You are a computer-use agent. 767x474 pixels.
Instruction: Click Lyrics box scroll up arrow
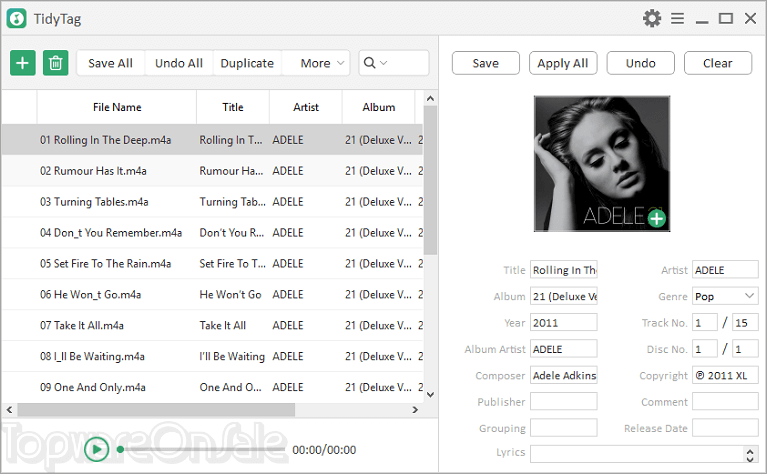750,450
